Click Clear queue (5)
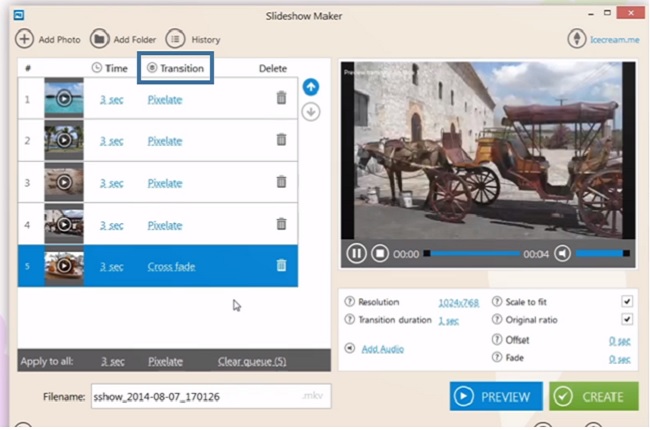Image resolution: width=650 pixels, height=430 pixels. (x=252, y=362)
